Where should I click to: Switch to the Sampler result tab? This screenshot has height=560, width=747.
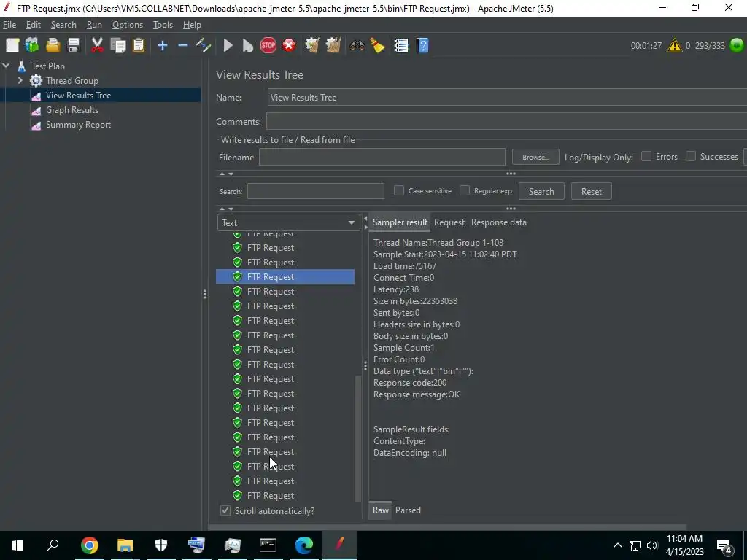400,222
